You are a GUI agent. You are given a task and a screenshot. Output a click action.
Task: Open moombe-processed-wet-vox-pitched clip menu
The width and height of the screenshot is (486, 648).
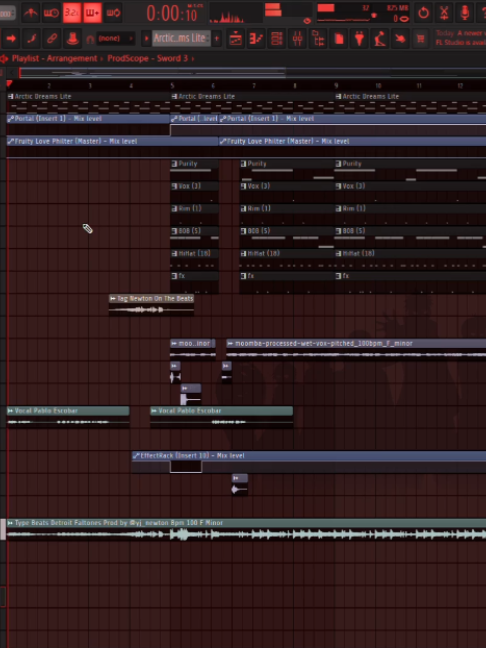pyautogui.click(x=231, y=344)
